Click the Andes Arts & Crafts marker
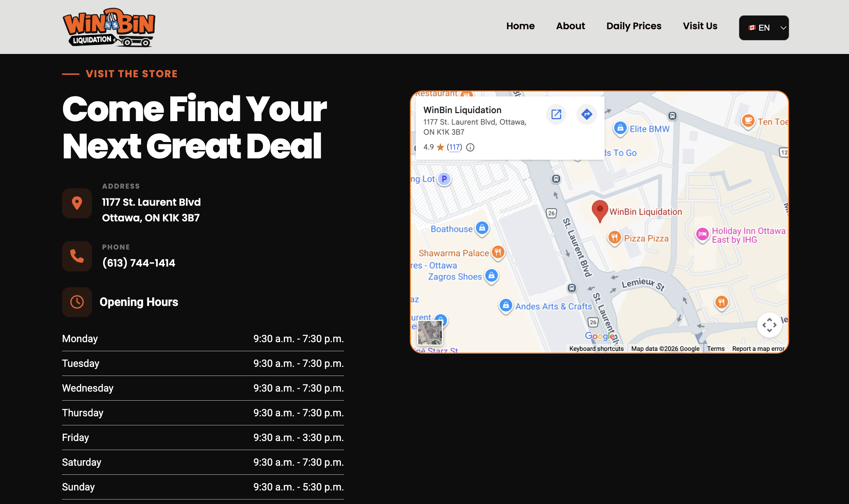The height and width of the screenshot is (504, 849). [x=506, y=306]
